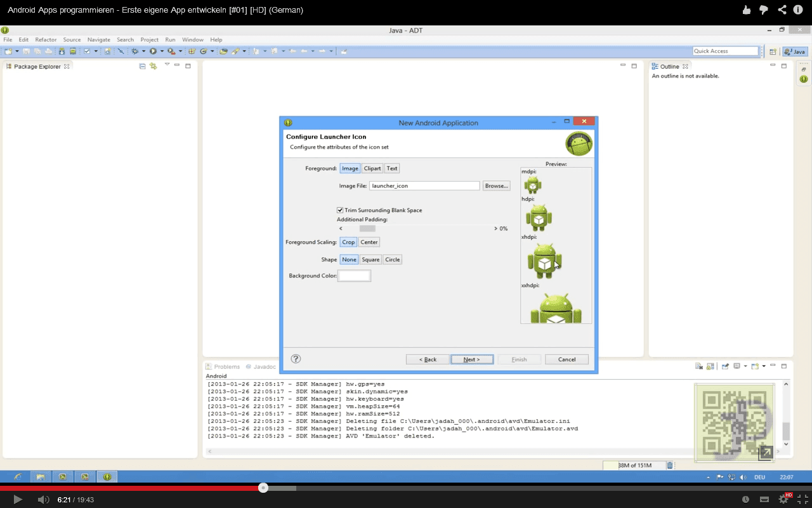Click the Open Type folder icon
The width and height of the screenshot is (812, 508).
(223, 51)
